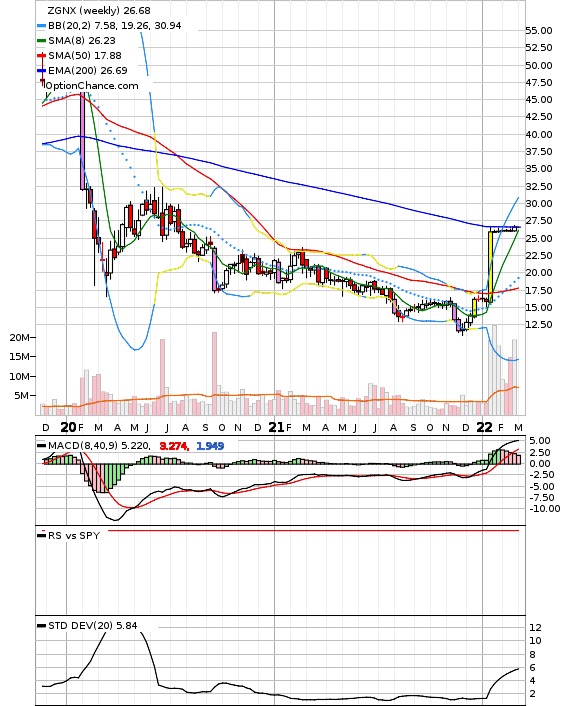The image size is (566, 706).
Task: Click the 20M volume axis label
Action: (x=19, y=338)
